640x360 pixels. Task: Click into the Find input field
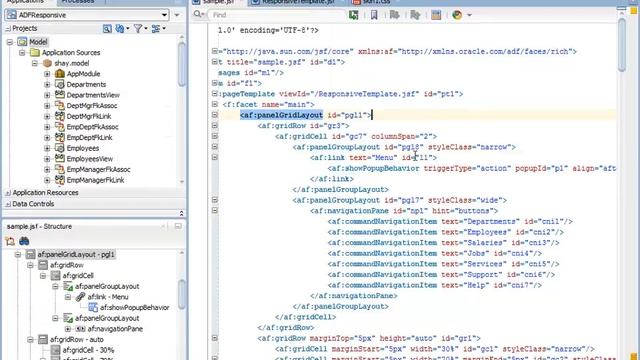click(277, 15)
